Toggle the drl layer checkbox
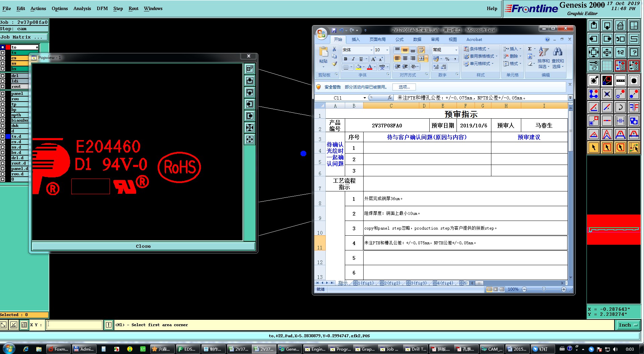The image size is (644, 354). coord(3,76)
